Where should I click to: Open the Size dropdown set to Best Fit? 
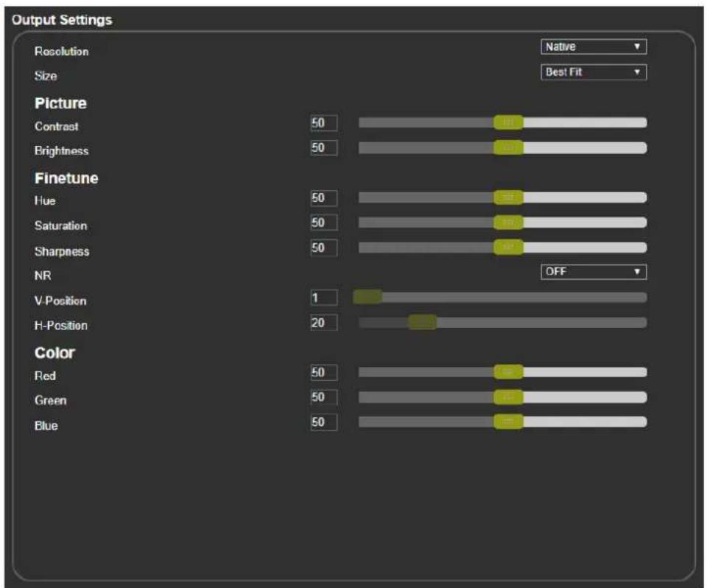click(x=594, y=72)
